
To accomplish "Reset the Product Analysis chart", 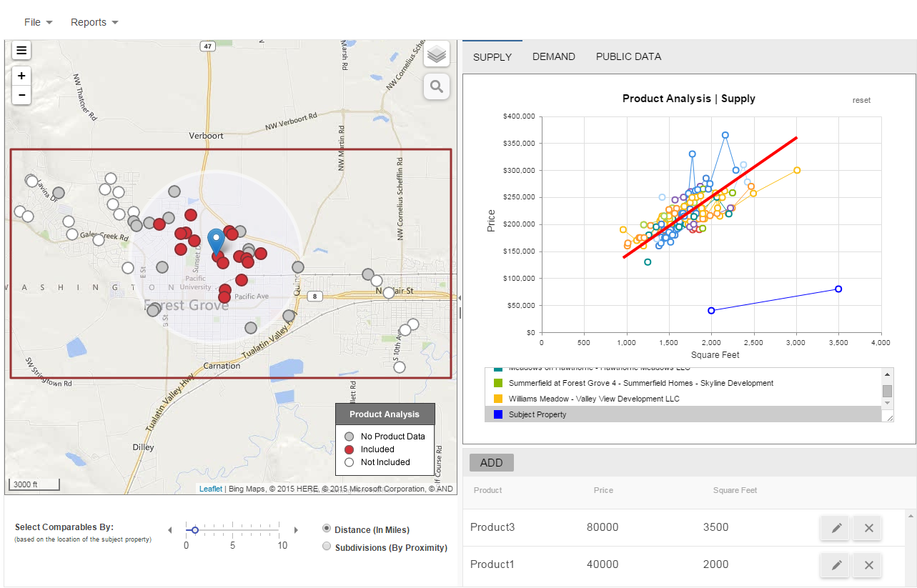I will (861, 100).
